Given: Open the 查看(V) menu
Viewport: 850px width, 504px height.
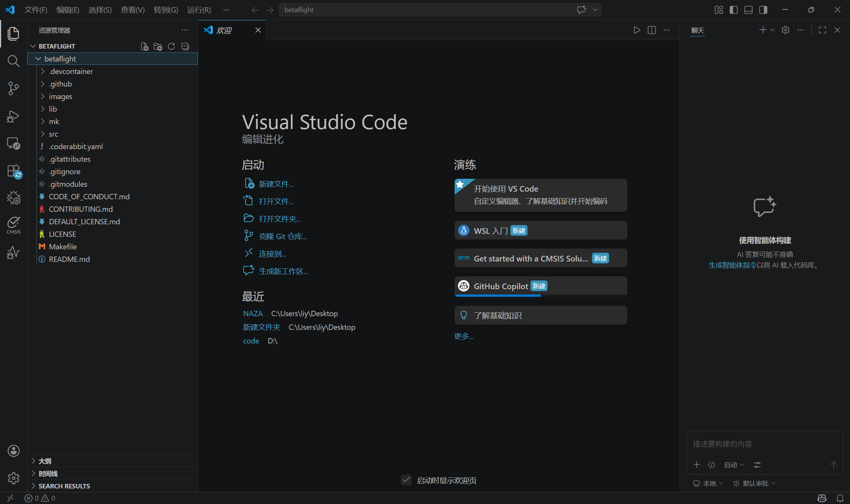Looking at the screenshot, I should (x=133, y=10).
